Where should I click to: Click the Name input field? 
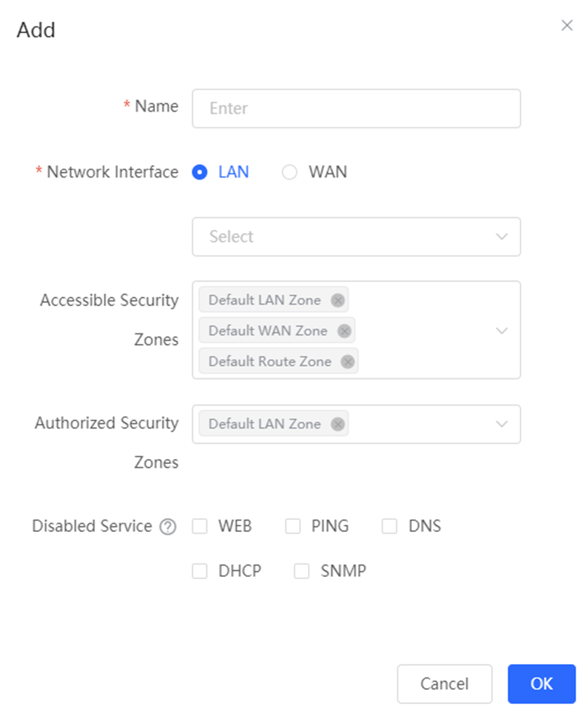[356, 108]
